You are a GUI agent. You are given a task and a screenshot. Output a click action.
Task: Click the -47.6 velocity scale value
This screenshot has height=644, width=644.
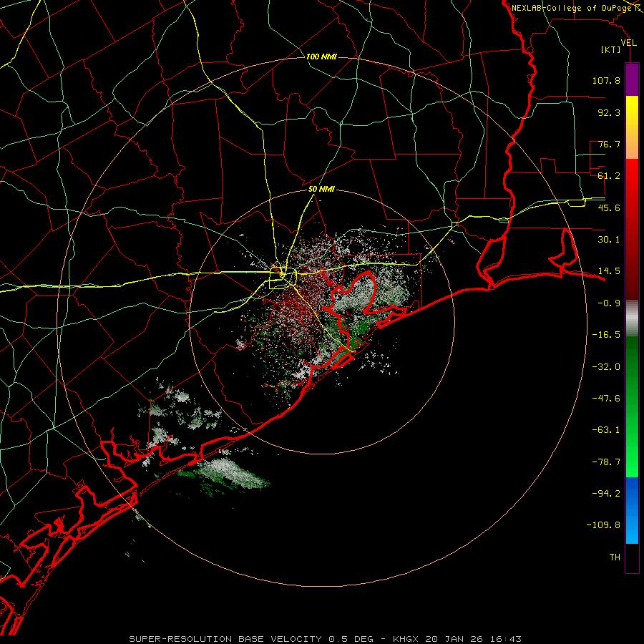pyautogui.click(x=606, y=399)
